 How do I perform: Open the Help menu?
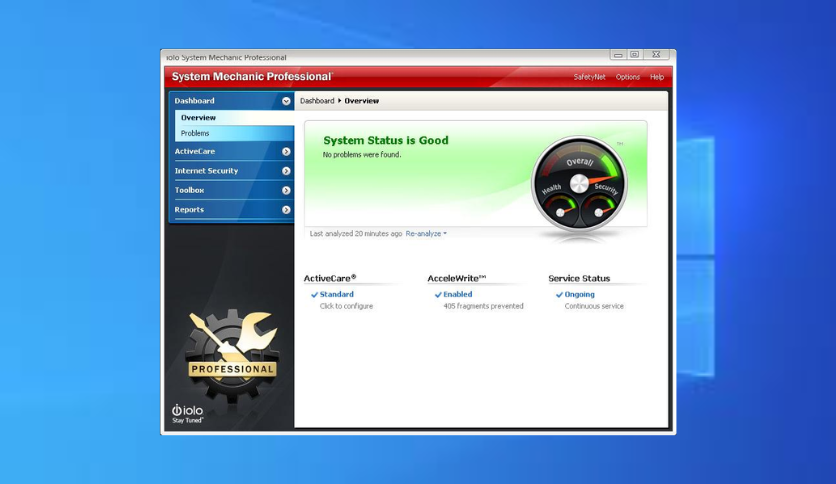pyautogui.click(x=657, y=77)
